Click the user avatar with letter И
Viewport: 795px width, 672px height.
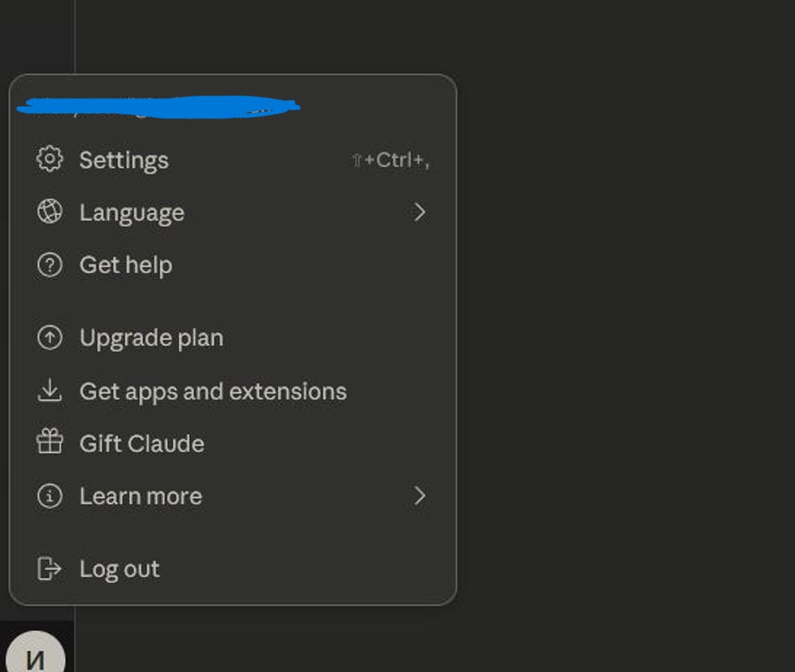(35, 656)
